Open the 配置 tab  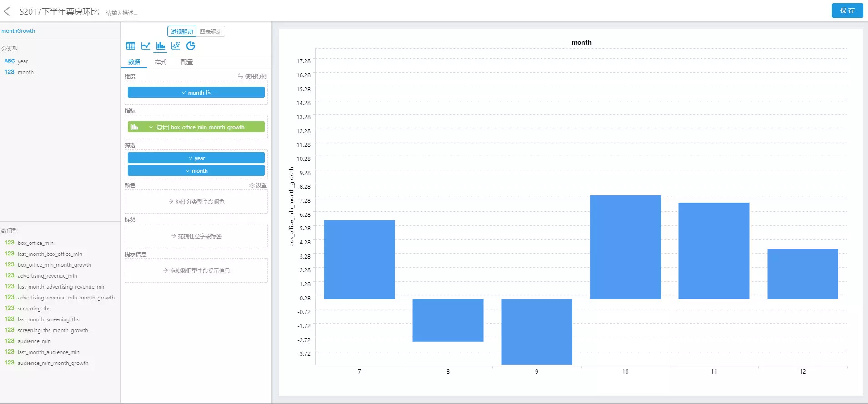(187, 62)
